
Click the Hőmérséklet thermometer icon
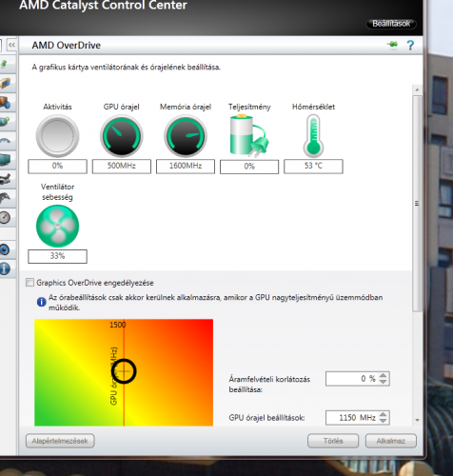coord(313,136)
